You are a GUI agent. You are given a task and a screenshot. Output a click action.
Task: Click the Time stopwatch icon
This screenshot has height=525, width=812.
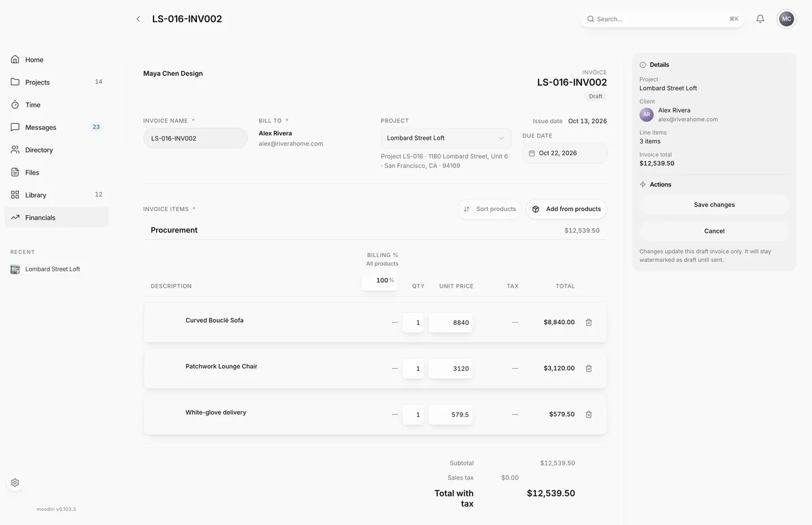15,105
